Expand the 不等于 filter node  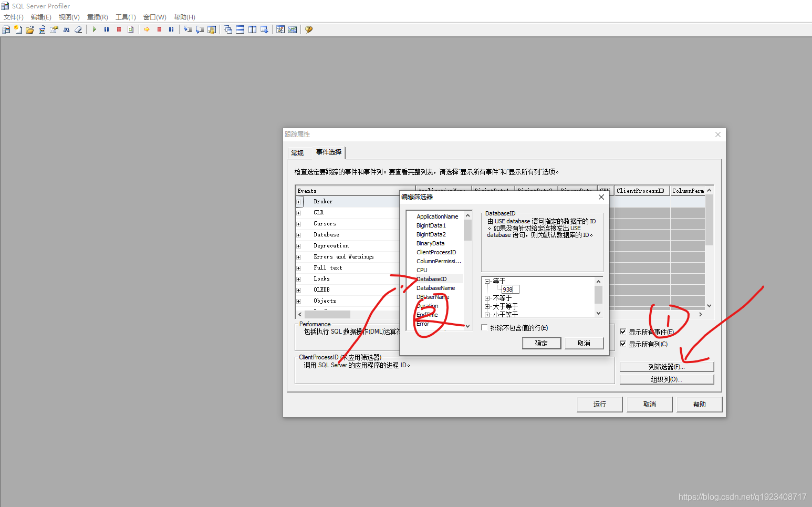click(487, 298)
